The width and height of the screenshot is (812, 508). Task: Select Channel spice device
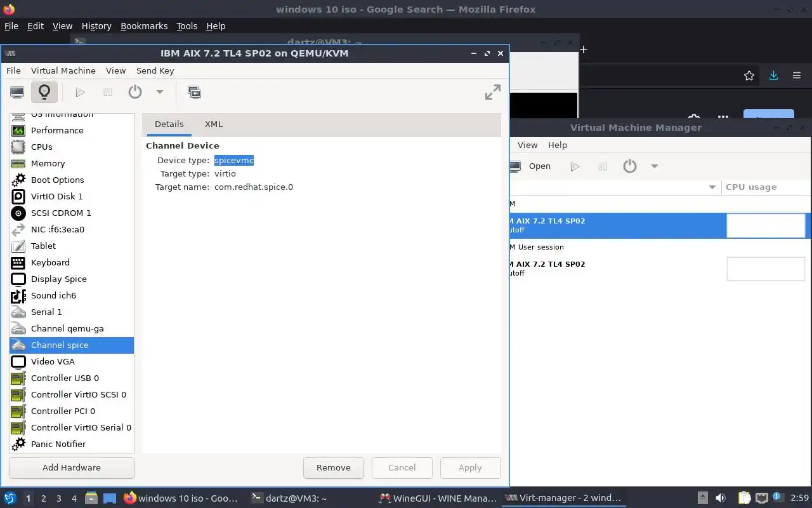[x=72, y=345]
